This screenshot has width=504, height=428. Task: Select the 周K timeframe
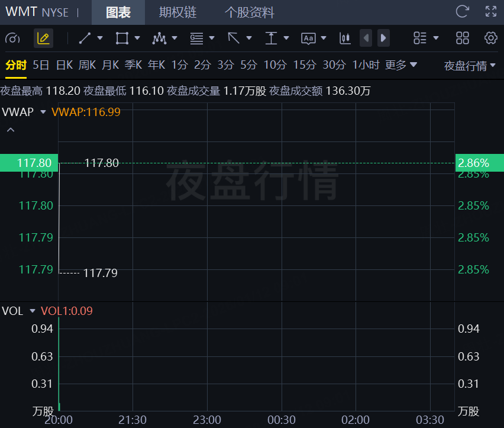point(87,65)
